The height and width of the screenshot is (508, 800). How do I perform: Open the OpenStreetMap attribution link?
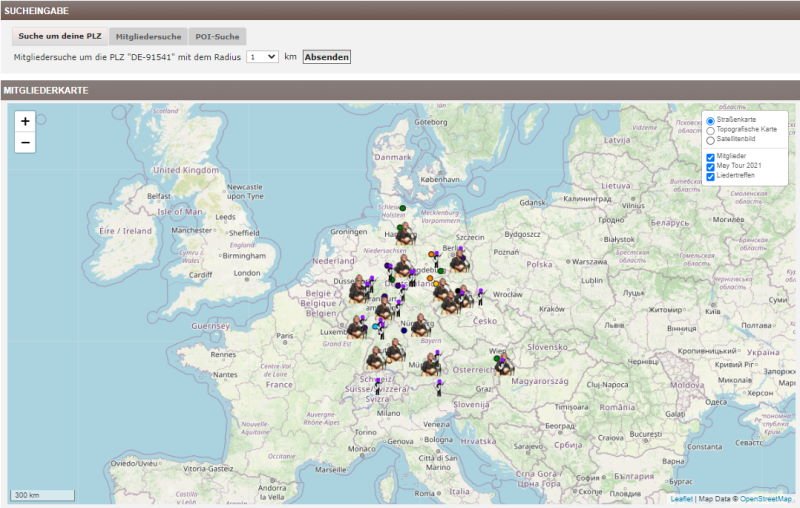(766, 499)
